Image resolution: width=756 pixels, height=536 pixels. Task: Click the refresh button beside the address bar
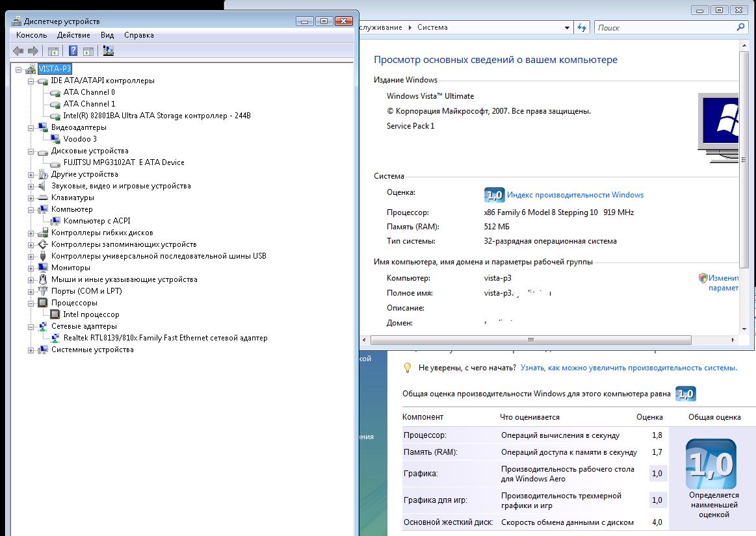coord(582,27)
